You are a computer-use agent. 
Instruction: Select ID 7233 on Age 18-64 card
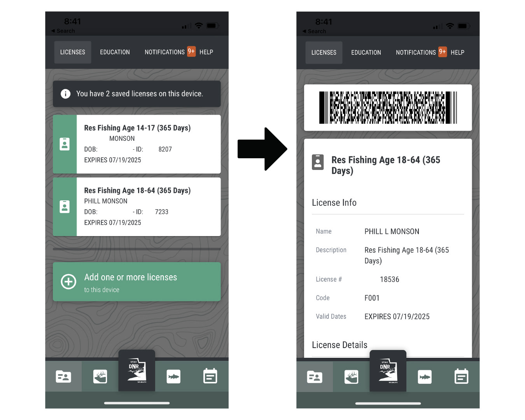coord(161,212)
